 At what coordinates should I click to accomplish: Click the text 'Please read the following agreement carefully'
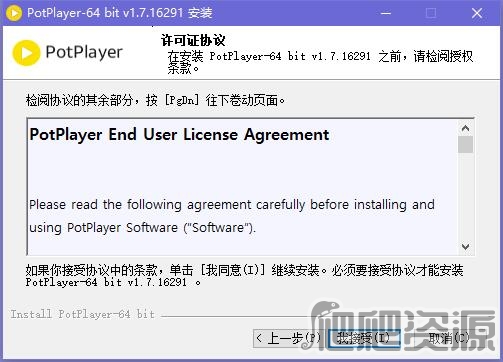click(167, 205)
